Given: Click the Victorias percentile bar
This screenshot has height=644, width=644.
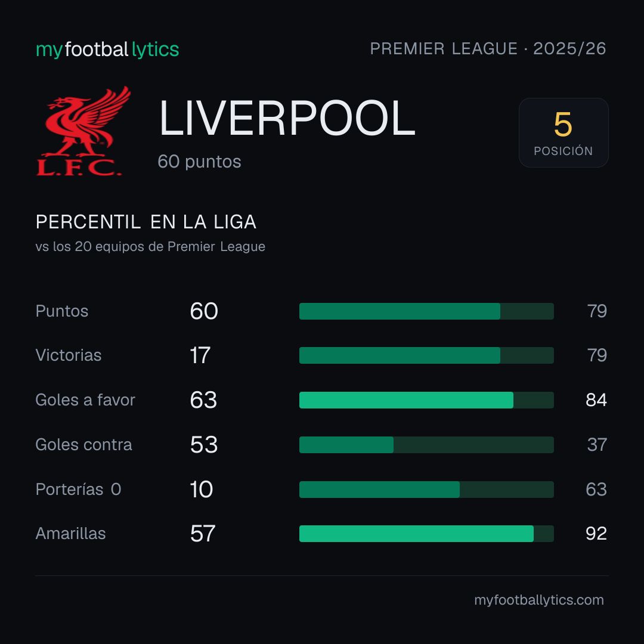Looking at the screenshot, I should pos(426,355).
